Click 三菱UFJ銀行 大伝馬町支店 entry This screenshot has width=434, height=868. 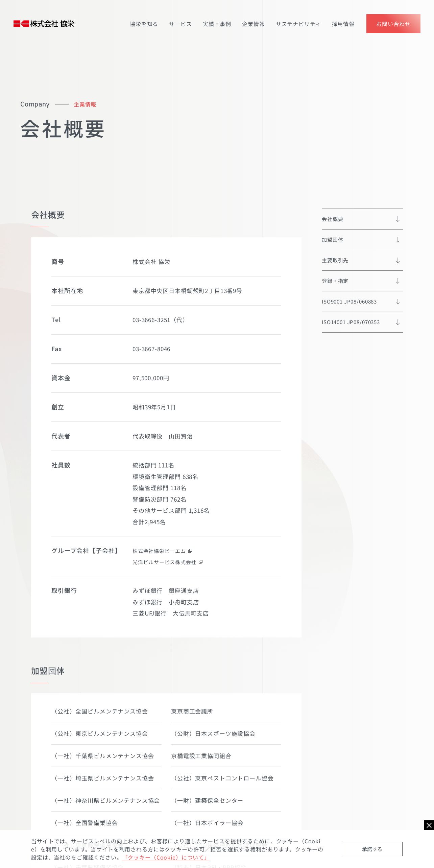click(170, 613)
